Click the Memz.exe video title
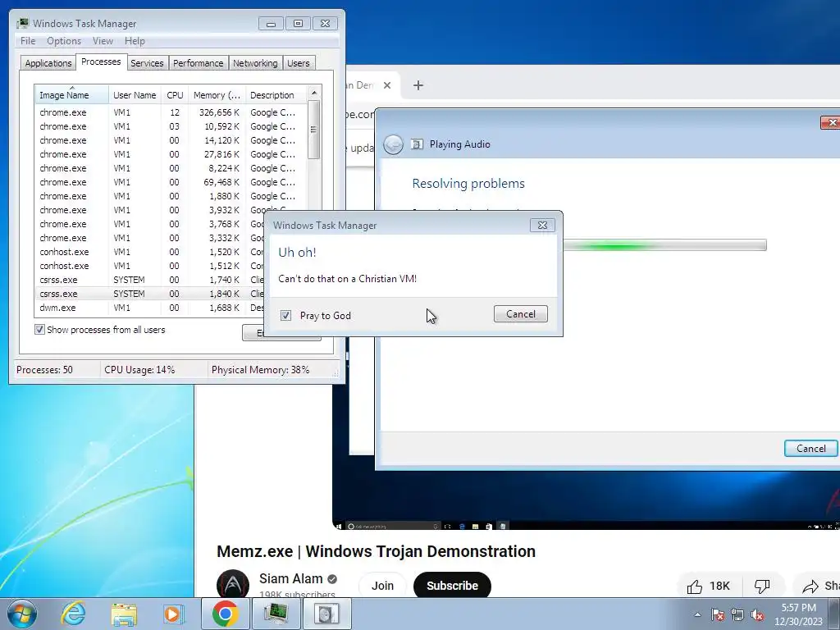The width and height of the screenshot is (840, 630). click(x=376, y=551)
